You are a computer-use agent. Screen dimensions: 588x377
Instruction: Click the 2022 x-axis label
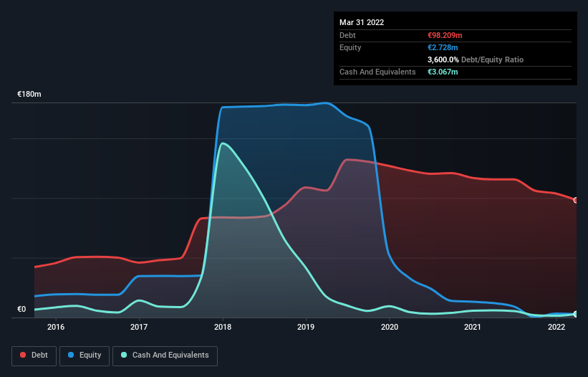coord(556,327)
